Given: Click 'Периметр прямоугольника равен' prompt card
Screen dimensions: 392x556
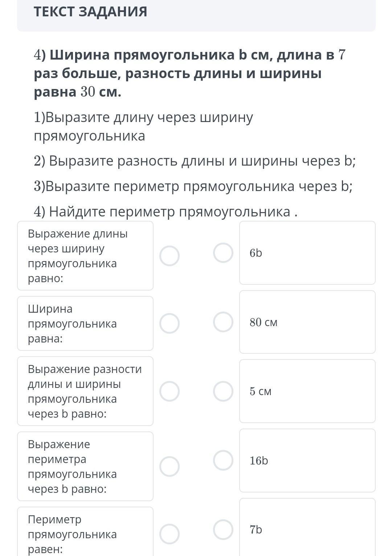Looking at the screenshot, I should (x=85, y=533).
